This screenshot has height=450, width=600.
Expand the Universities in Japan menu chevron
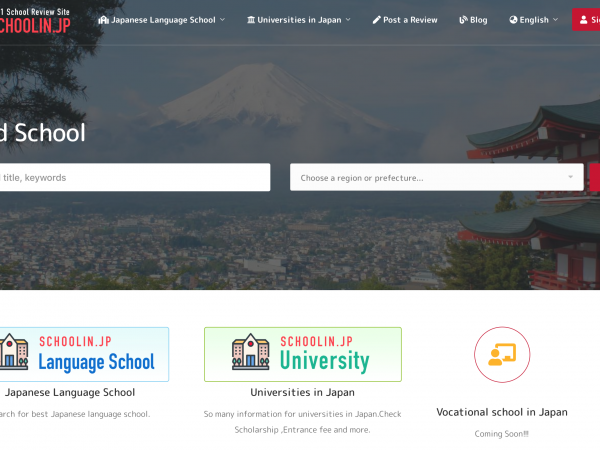click(348, 20)
